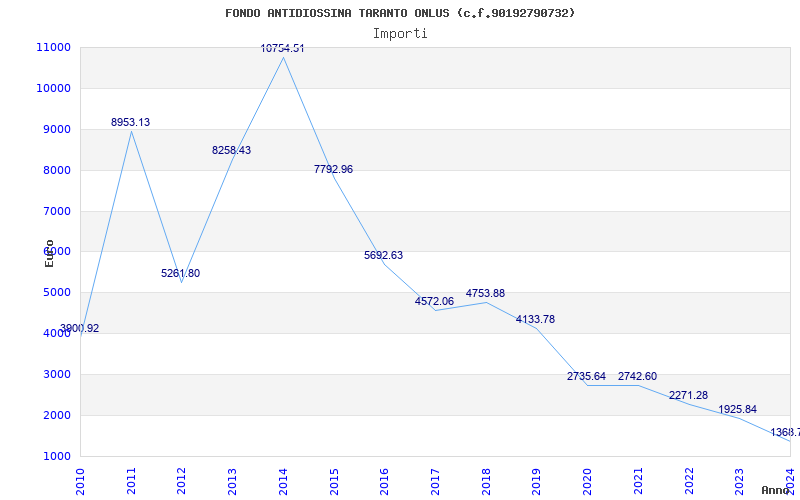Select the data label 4753.88
The width and height of the screenshot is (800, 500).
click(485, 293)
